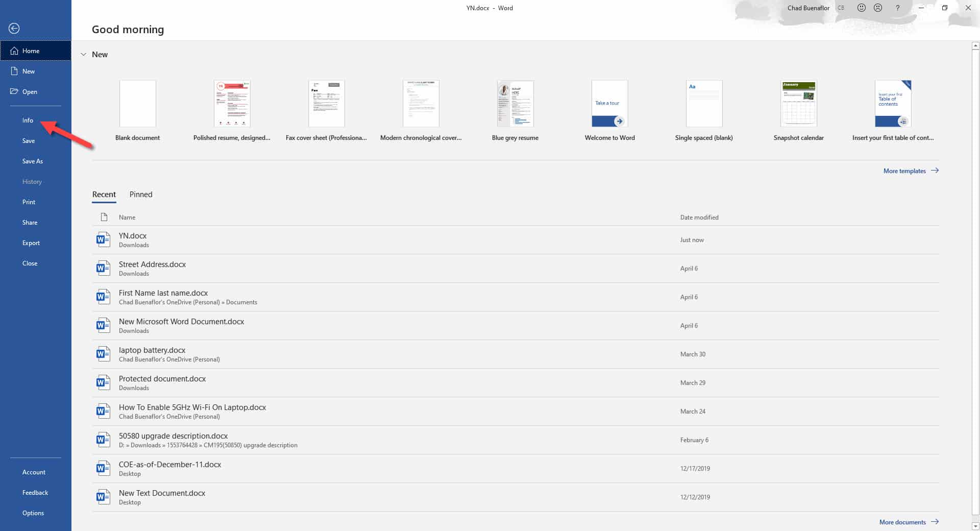Sort by the Name column header
Screen dimensions: 980x531
127,218
